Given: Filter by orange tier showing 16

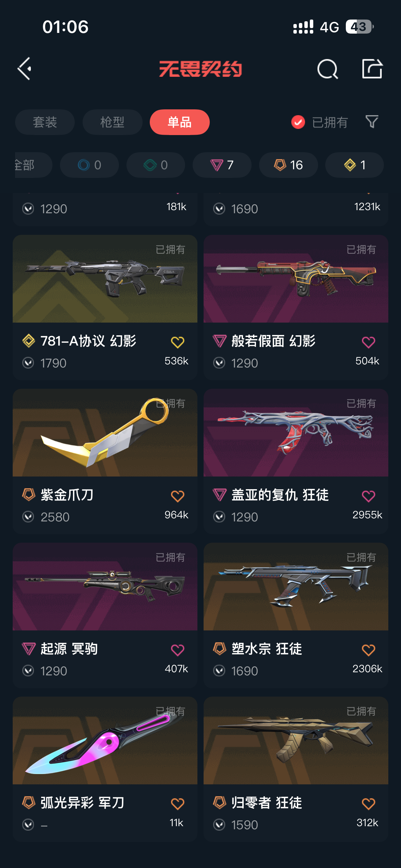Looking at the screenshot, I should (x=289, y=165).
